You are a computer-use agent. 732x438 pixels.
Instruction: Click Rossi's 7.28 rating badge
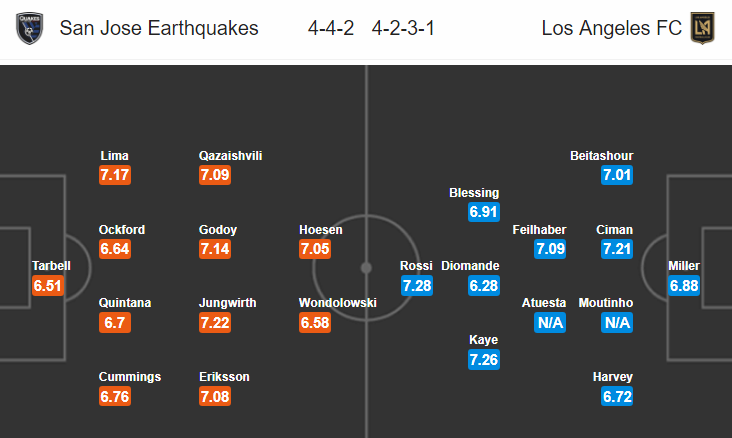coord(417,285)
